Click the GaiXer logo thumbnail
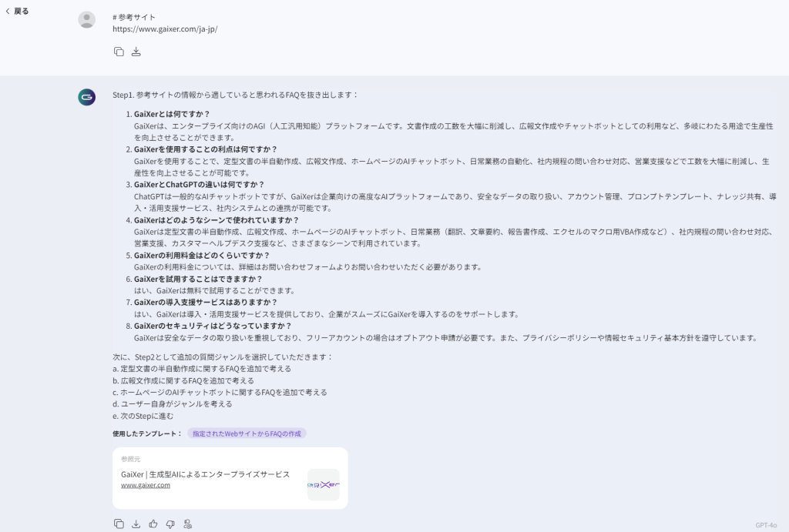The image size is (789, 532). point(323,485)
